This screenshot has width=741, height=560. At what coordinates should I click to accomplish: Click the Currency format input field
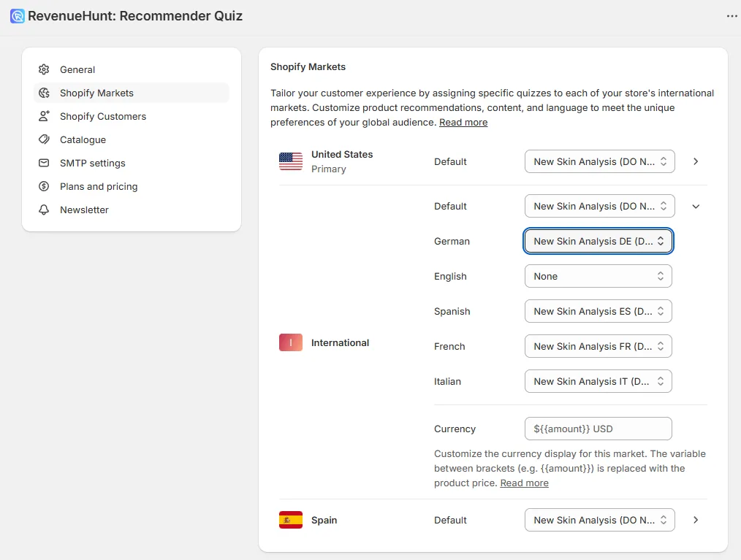[x=598, y=429]
